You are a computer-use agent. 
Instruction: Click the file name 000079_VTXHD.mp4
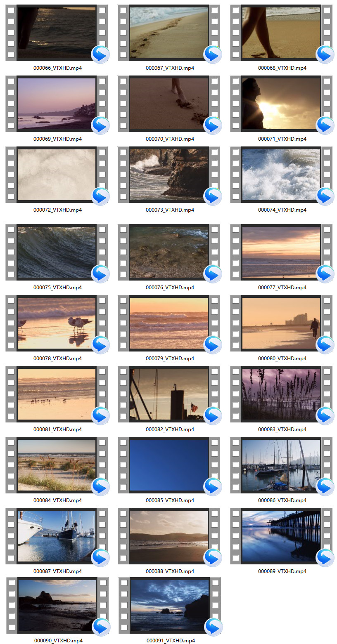(x=170, y=359)
